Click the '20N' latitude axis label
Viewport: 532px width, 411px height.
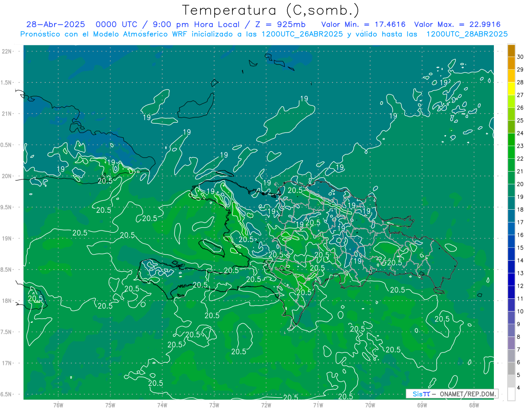tap(7, 176)
